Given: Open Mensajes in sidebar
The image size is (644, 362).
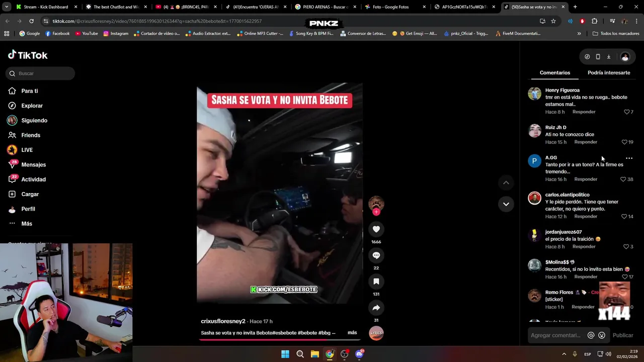Looking at the screenshot, I should coord(26,165).
